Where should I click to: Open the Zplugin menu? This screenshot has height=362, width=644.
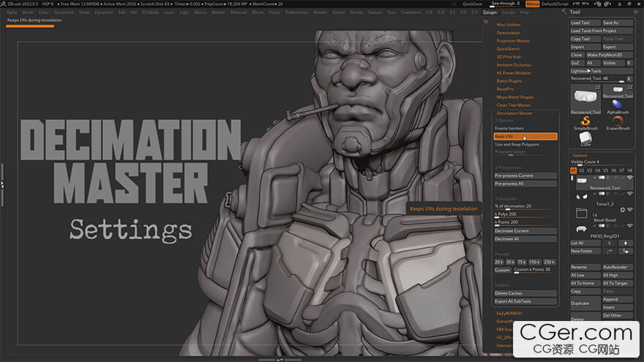490,12
